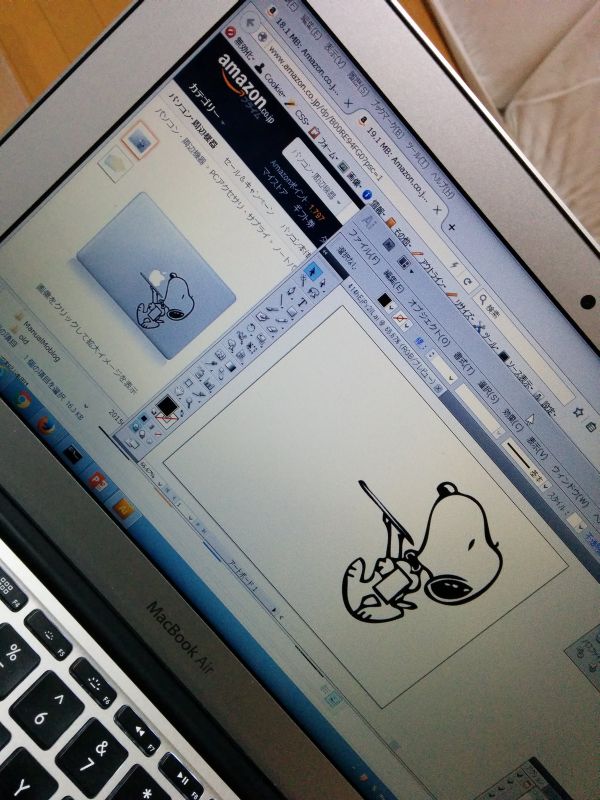Open Illustrator's ファイル(F) menu
Viewport: 600px width, 800px height.
pos(366,245)
